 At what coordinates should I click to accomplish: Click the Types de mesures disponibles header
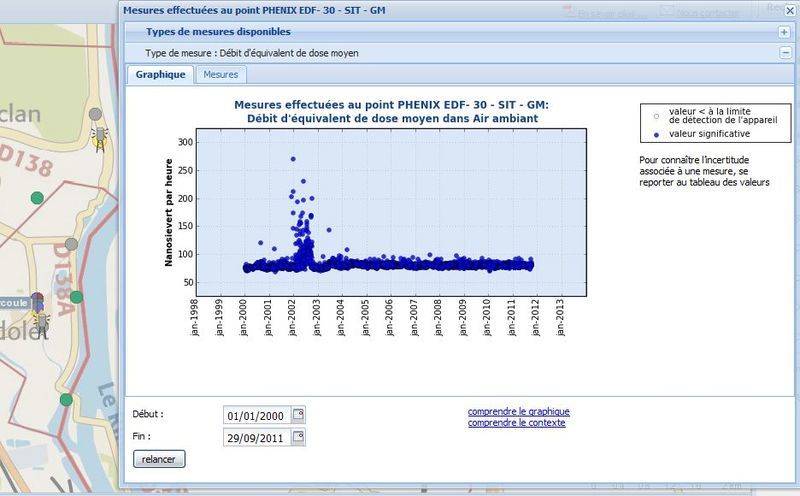tap(218, 32)
